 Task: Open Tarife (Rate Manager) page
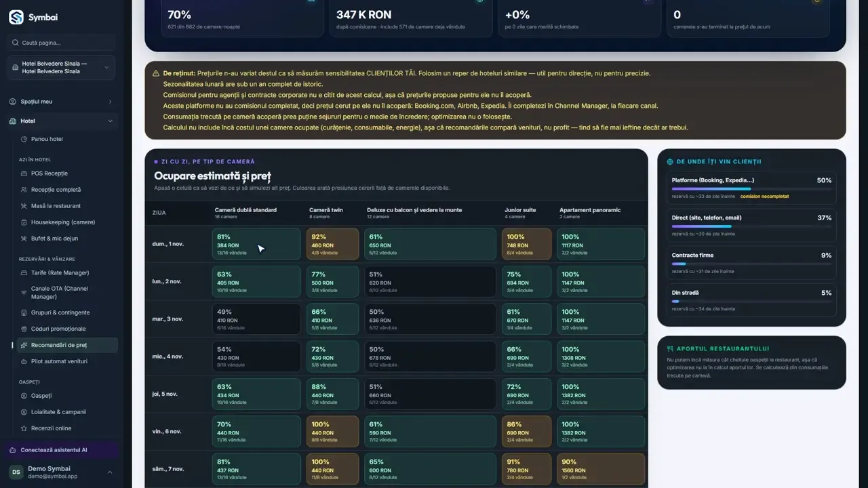[67, 272]
